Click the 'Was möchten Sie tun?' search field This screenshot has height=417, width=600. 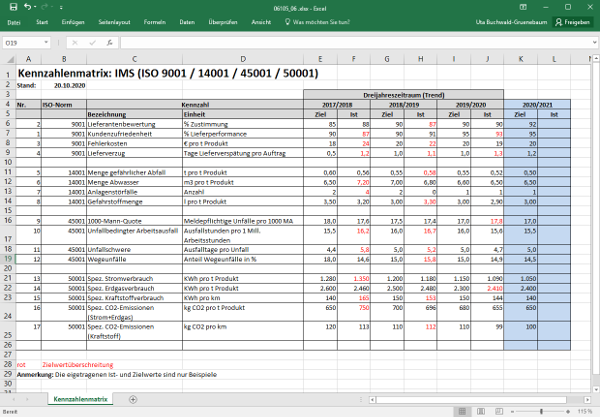point(320,21)
